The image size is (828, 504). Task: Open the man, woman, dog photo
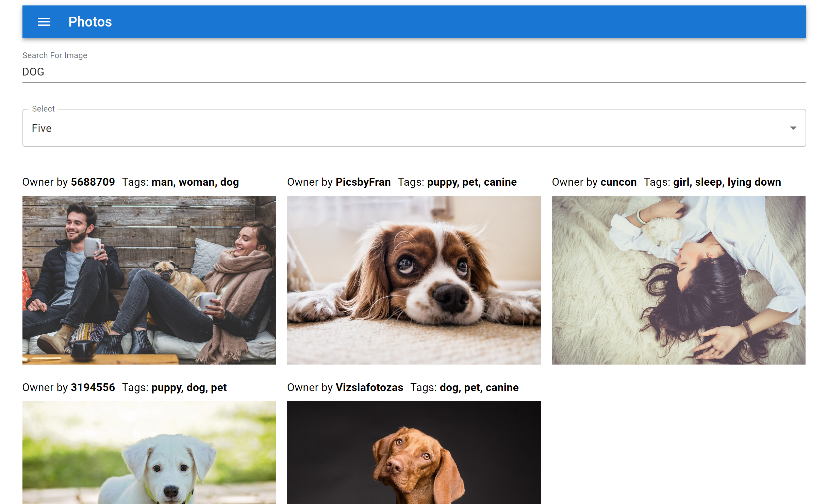coord(149,280)
